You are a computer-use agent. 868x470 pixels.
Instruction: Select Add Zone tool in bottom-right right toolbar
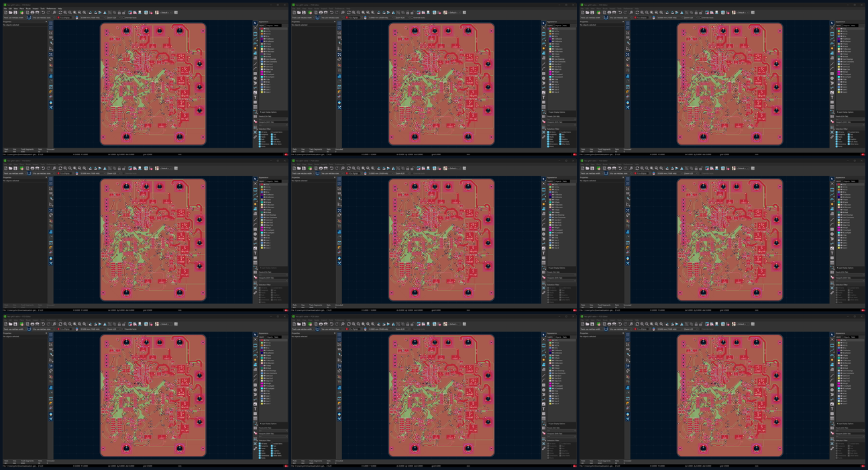tap(832, 365)
